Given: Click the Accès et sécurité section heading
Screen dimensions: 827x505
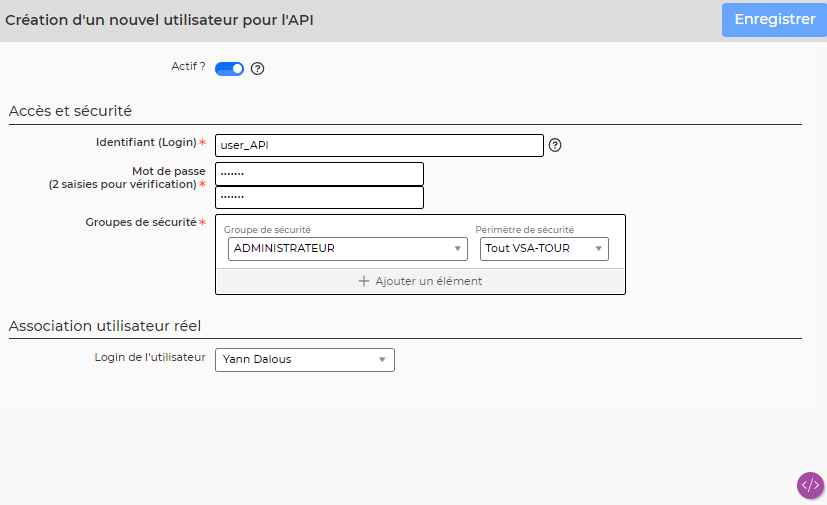Looking at the screenshot, I should pos(70,111).
